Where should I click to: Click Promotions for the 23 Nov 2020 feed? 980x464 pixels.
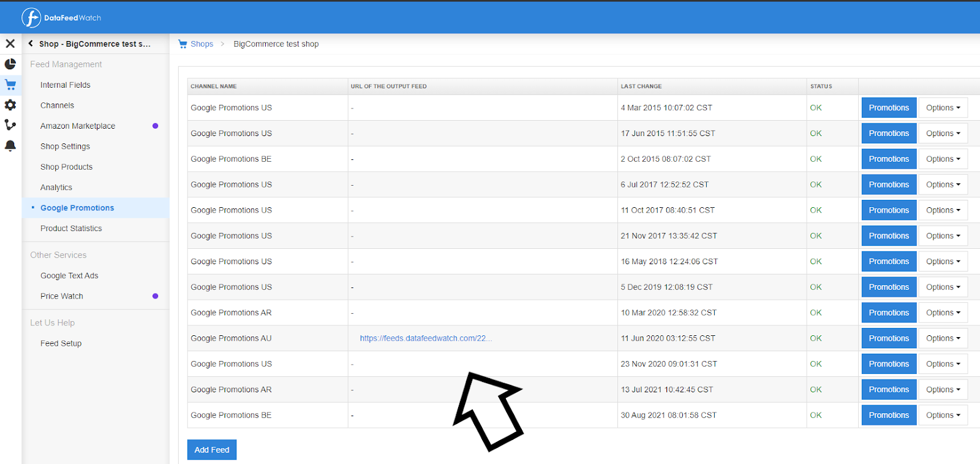pos(889,364)
